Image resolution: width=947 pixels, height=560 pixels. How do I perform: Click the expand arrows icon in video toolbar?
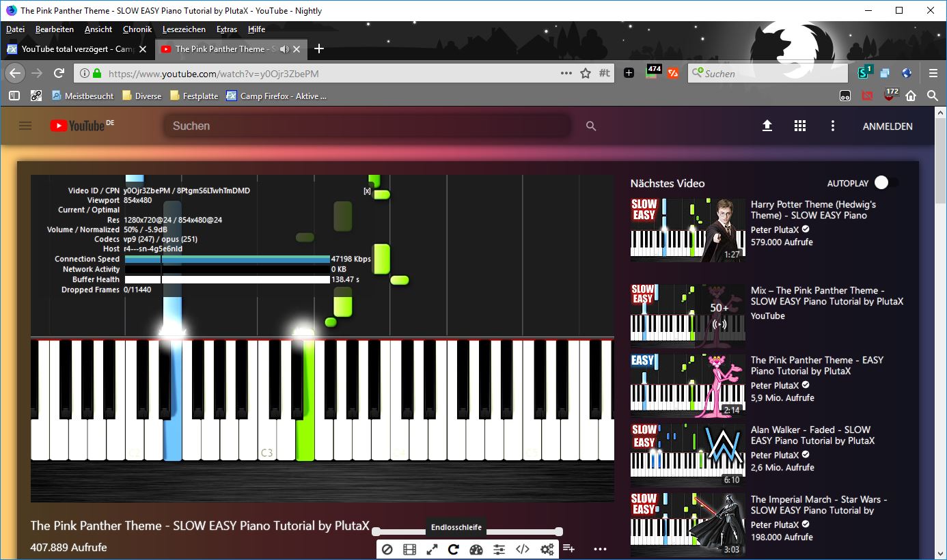[x=432, y=549]
